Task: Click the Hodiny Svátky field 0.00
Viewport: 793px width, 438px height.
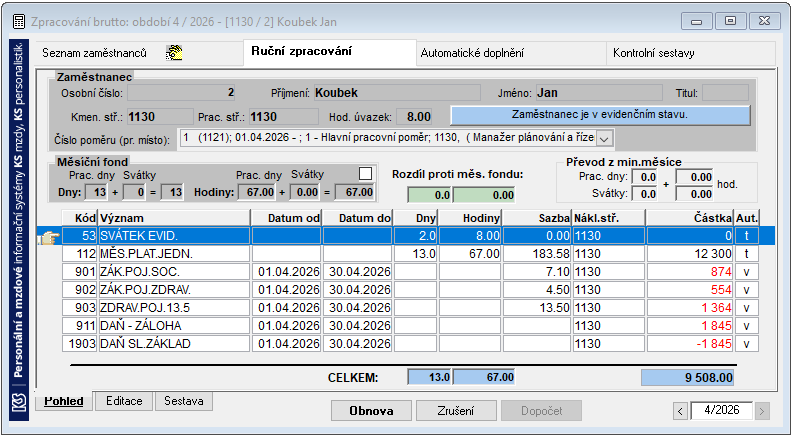Action: tap(304, 192)
